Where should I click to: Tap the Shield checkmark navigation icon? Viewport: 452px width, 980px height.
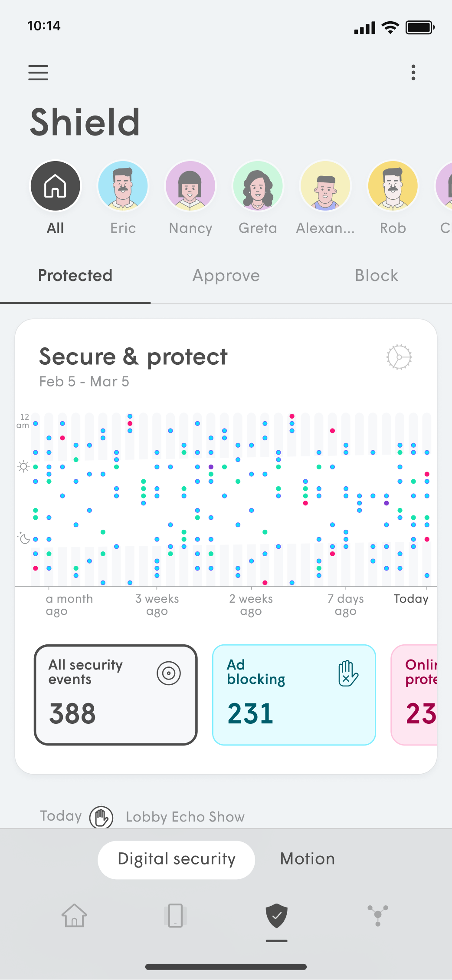click(276, 915)
